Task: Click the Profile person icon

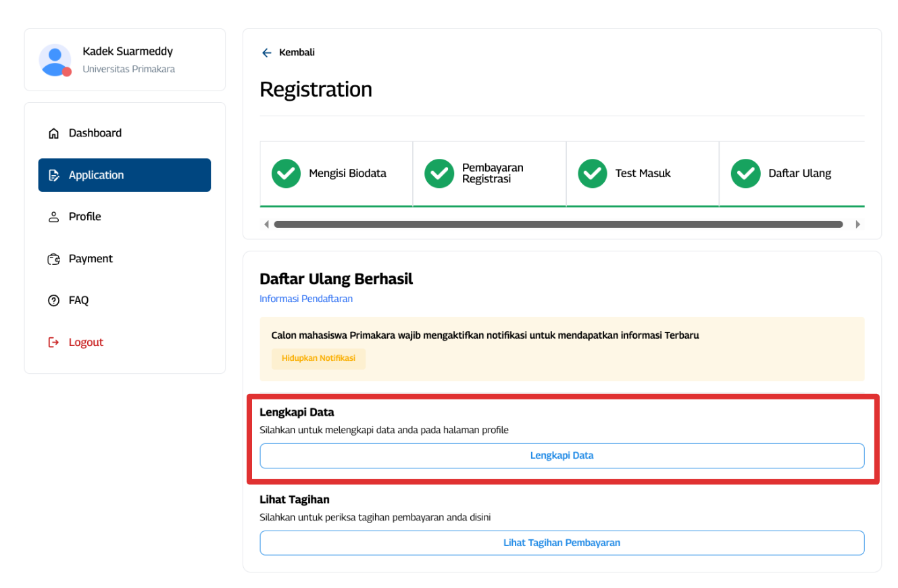Action: click(x=54, y=218)
